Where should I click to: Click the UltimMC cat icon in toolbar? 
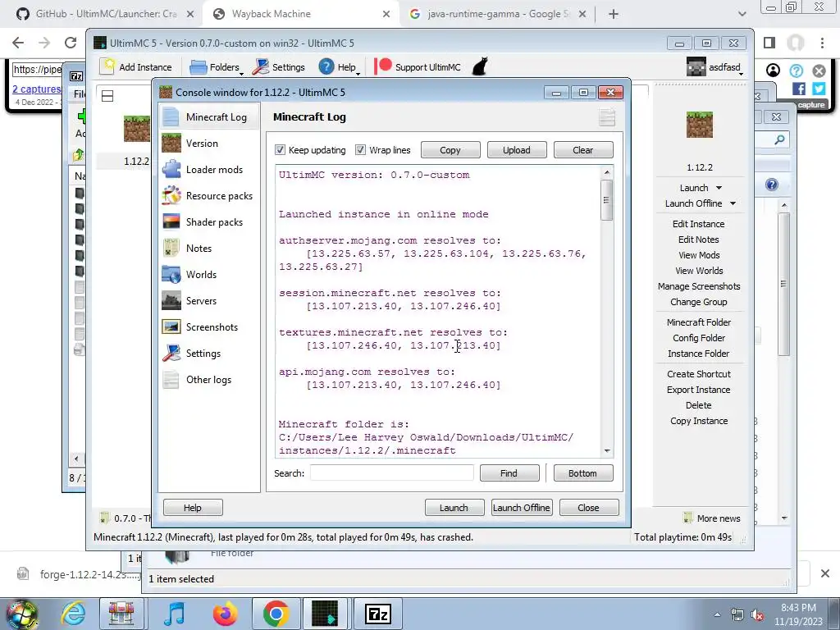point(479,67)
